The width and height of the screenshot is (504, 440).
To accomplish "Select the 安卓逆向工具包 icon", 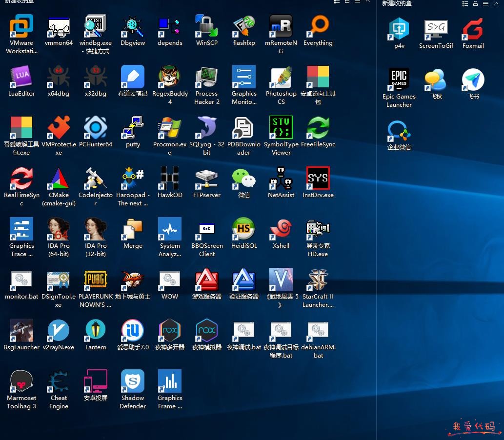I will pyautogui.click(x=318, y=77).
